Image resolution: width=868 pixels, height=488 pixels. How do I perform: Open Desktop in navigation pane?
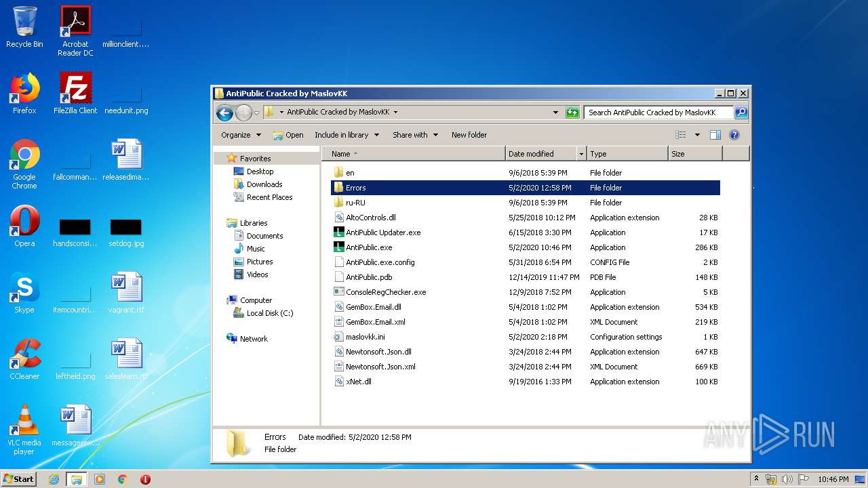point(260,171)
